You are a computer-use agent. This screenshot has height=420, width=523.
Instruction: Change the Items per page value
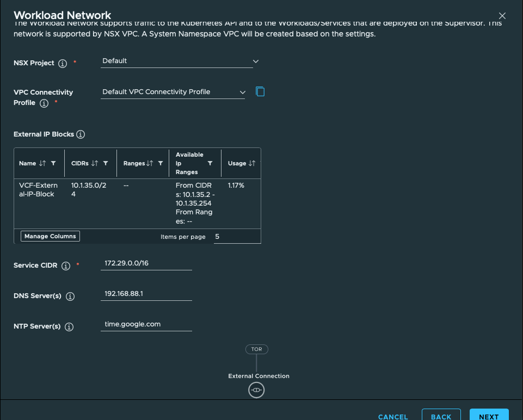point(237,237)
